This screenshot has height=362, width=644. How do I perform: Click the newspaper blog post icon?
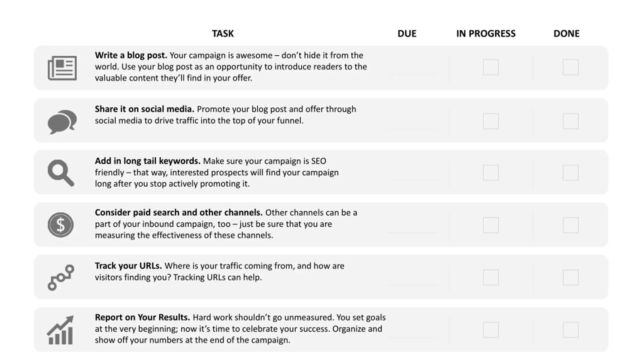click(x=62, y=68)
